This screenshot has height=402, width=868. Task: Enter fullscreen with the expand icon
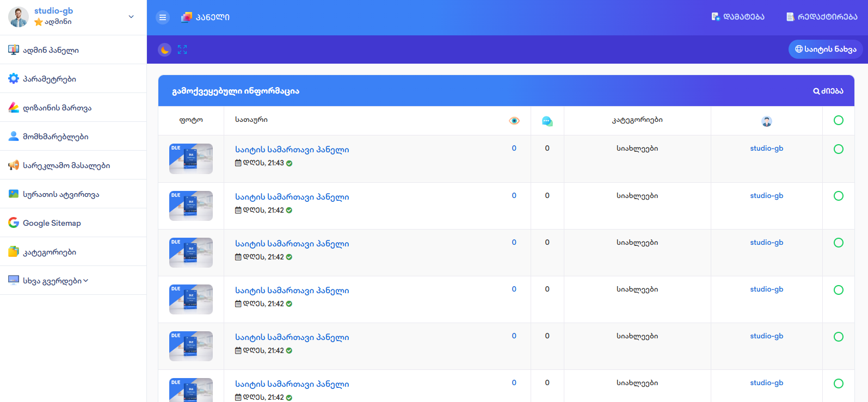[x=182, y=50]
